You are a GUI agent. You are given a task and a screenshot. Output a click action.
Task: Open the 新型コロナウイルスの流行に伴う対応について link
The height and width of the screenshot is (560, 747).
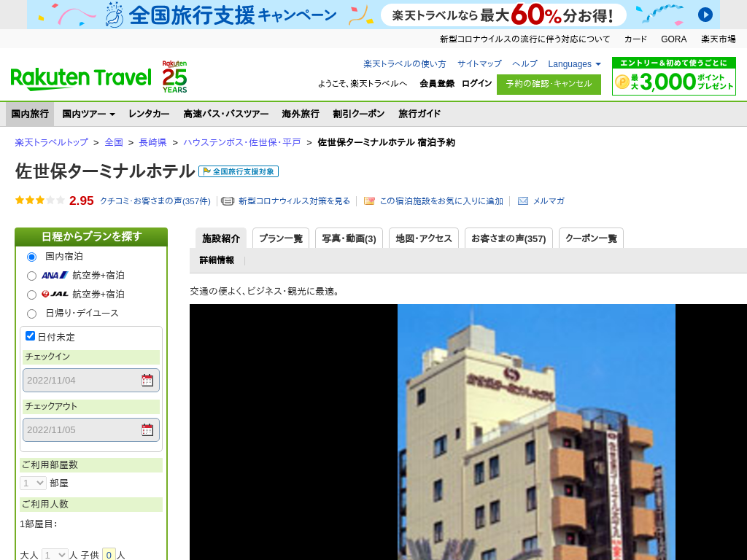pyautogui.click(x=525, y=39)
